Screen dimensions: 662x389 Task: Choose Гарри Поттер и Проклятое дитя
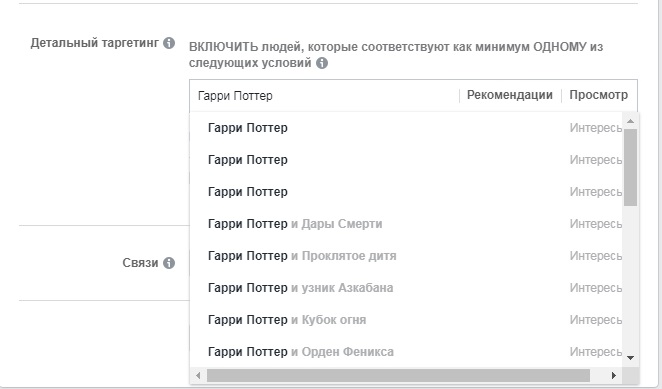(407, 256)
